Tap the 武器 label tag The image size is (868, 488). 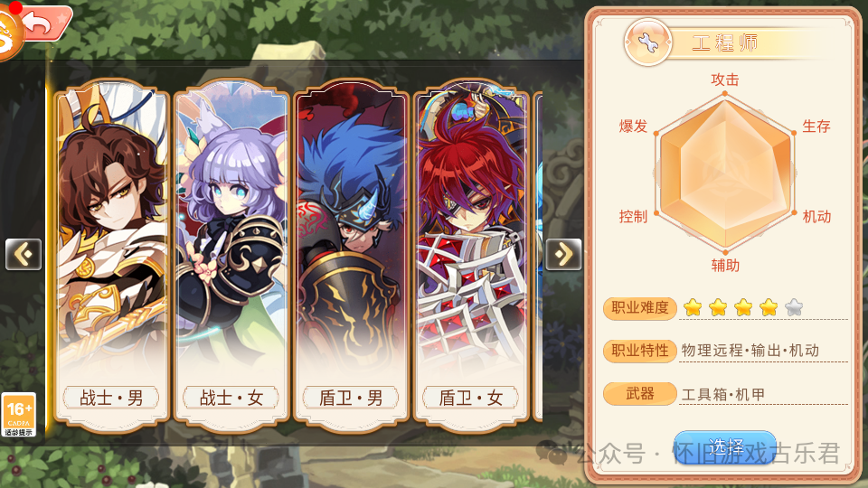tap(640, 394)
